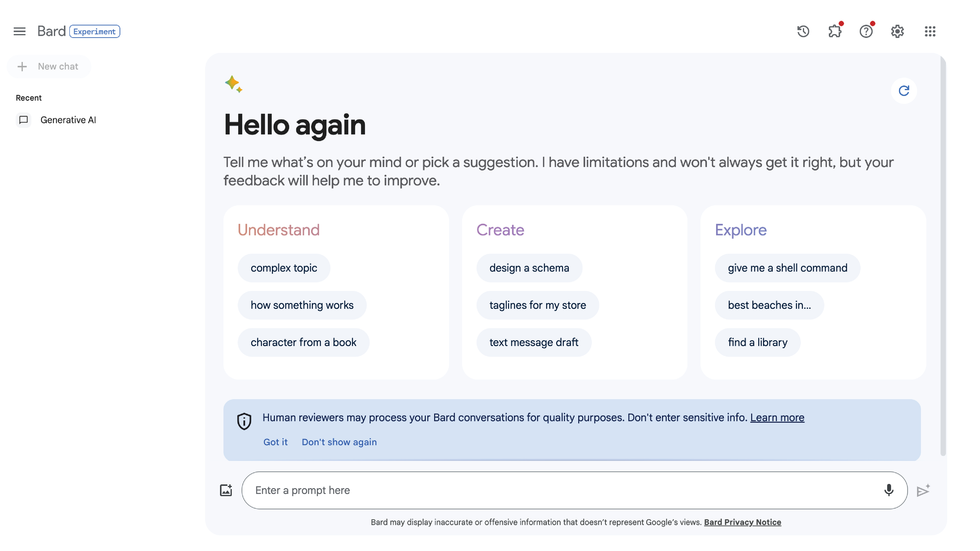The width and height of the screenshot is (980, 551).
Task: Open the hamburger main menu
Action: click(19, 31)
